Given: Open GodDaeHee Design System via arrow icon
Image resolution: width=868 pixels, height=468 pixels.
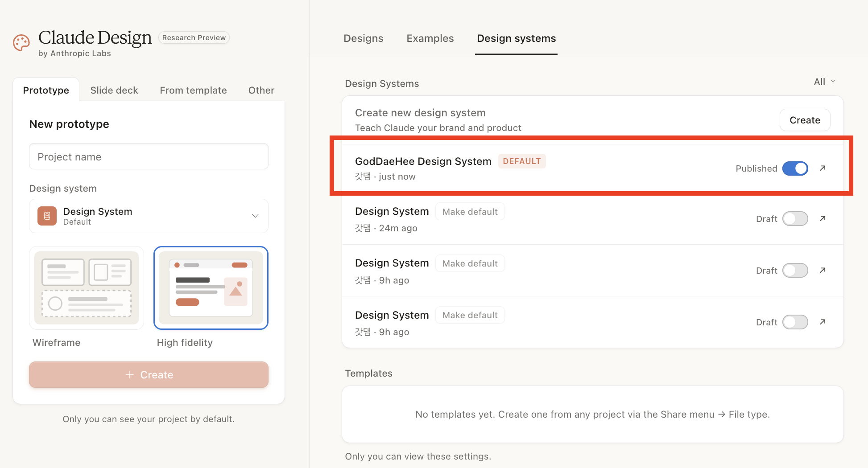Looking at the screenshot, I should coord(823,168).
